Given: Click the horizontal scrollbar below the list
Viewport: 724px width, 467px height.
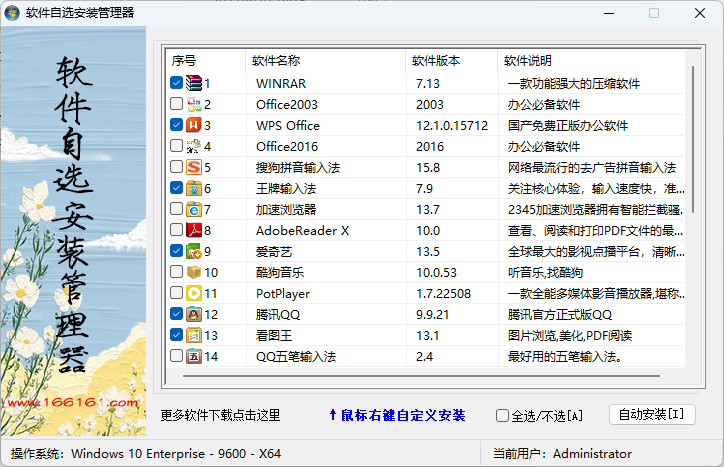Looking at the screenshot, I should point(421,376).
